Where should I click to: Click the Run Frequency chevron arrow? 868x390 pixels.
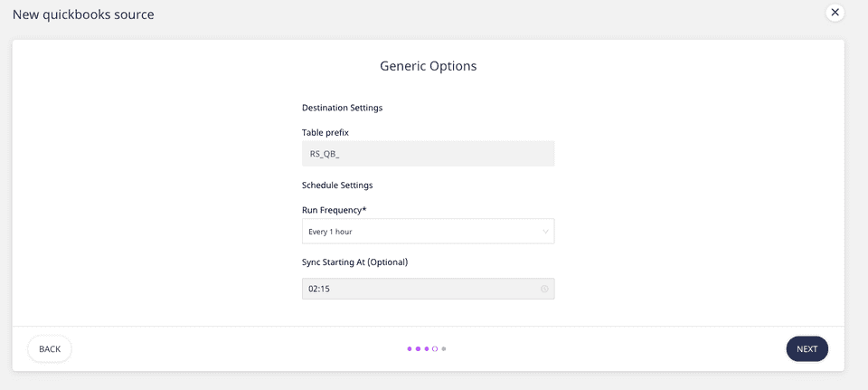[545, 232]
